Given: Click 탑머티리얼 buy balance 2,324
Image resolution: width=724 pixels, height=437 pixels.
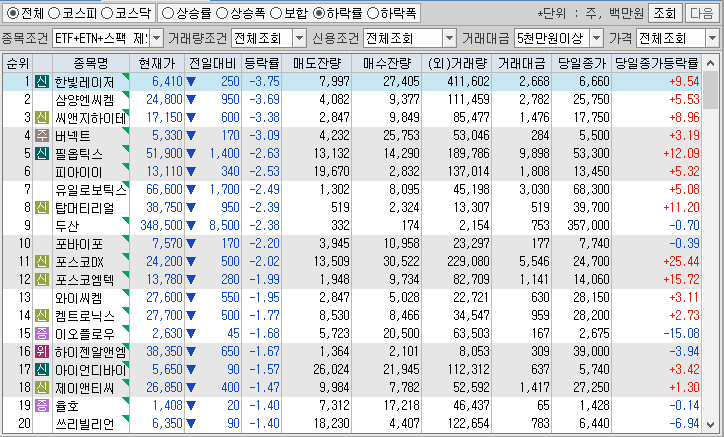Looking at the screenshot, I should click(404, 208).
